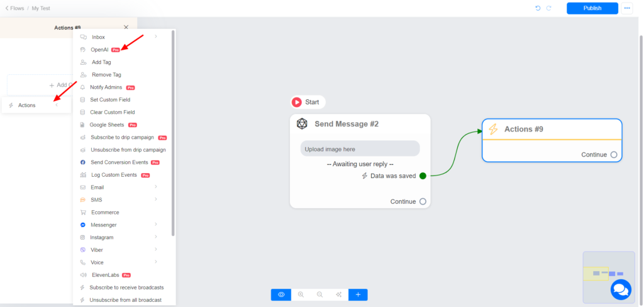Click the orange SMS icon
The image size is (644, 307).
(82, 199)
